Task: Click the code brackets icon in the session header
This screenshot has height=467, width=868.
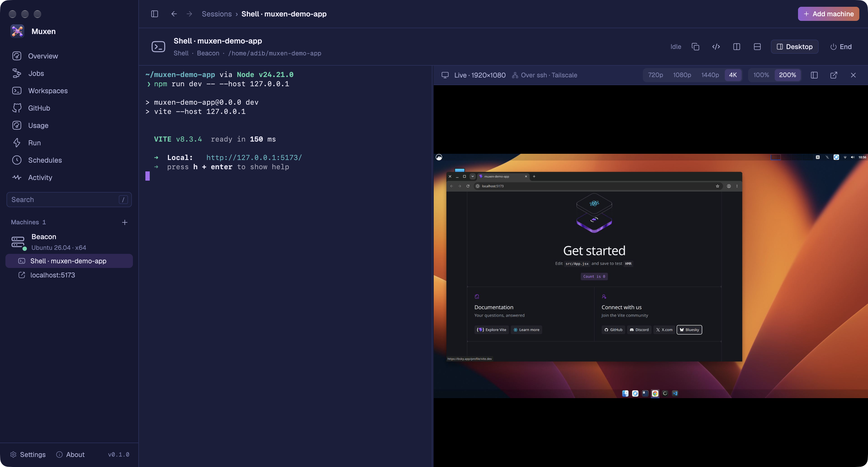Action: tap(716, 46)
